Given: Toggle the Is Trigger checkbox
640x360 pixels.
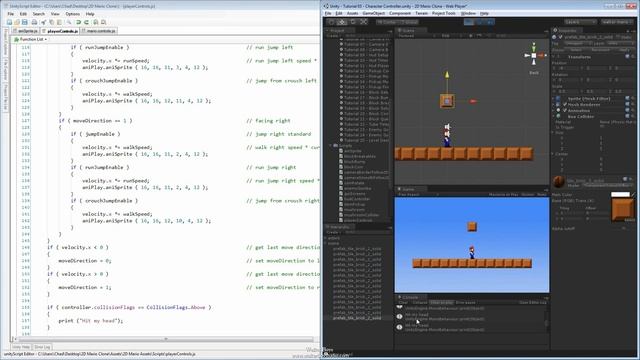Looking at the screenshot, I should tap(602, 127).
